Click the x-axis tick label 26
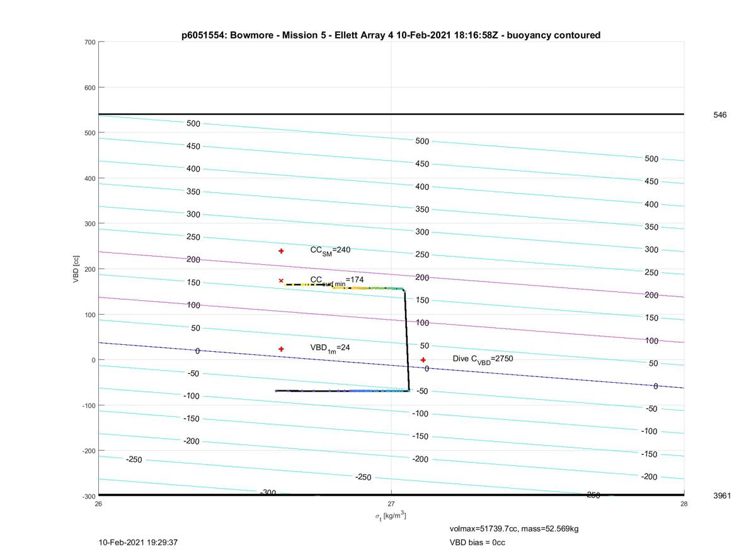Screen dimensions: 756x558 point(98,503)
